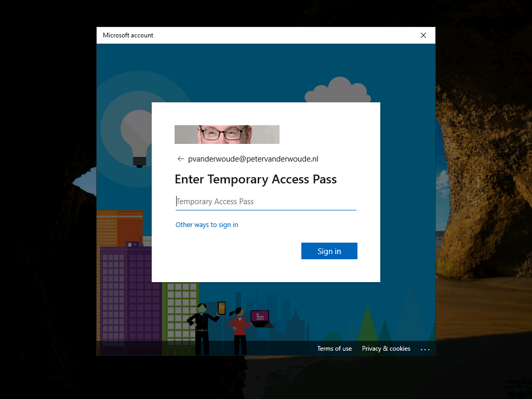The width and height of the screenshot is (532, 399).
Task: Focus the Temporary Access Pass field
Action: tap(265, 202)
